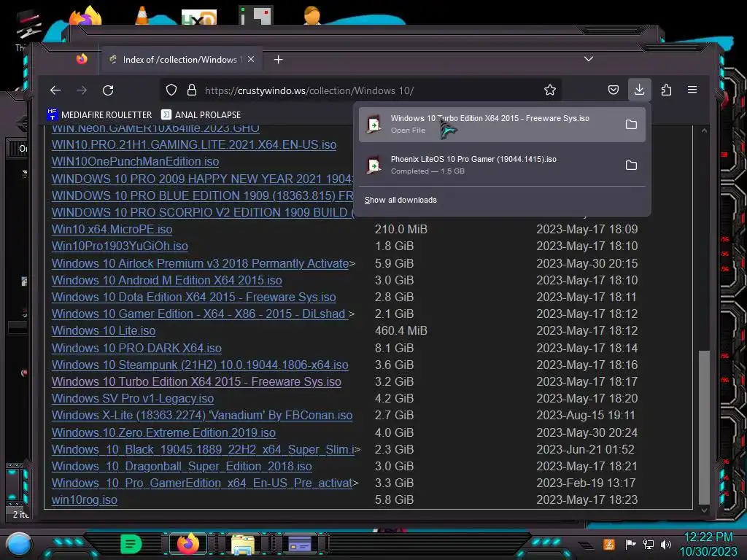Open WIN10.PRO.21H1.GAMING.LITE.2021 iso link
This screenshot has width=747, height=560.
tap(194, 145)
